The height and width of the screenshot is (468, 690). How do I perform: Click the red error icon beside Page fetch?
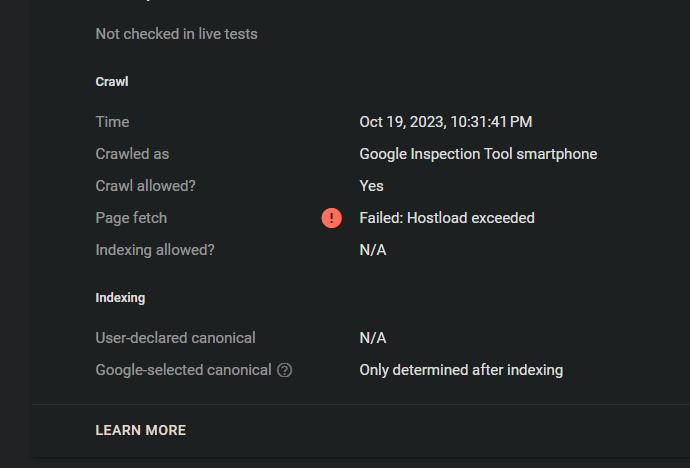click(331, 218)
